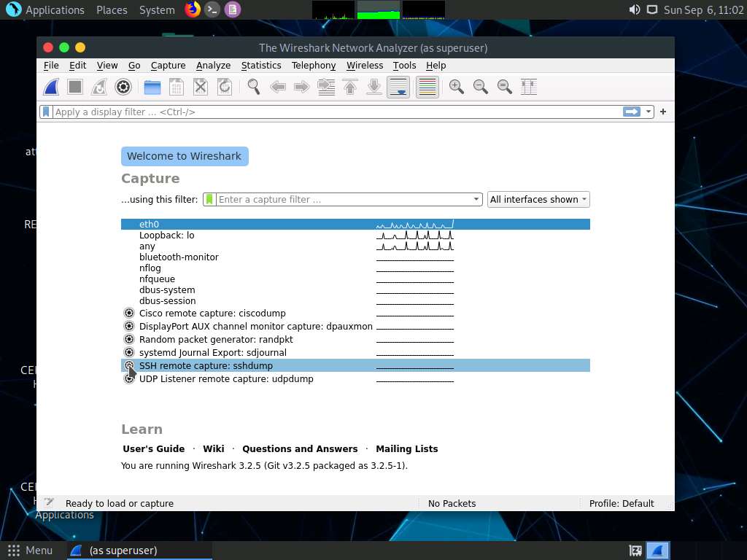Screen dimensions: 747x560
Task: Start a new capture with the shark fin icon
Action: coord(50,87)
